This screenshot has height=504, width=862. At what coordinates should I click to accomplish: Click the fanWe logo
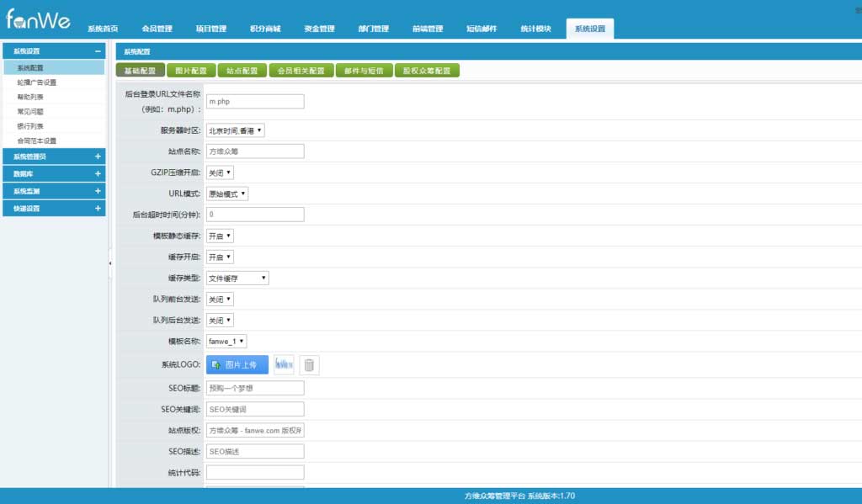pyautogui.click(x=38, y=19)
